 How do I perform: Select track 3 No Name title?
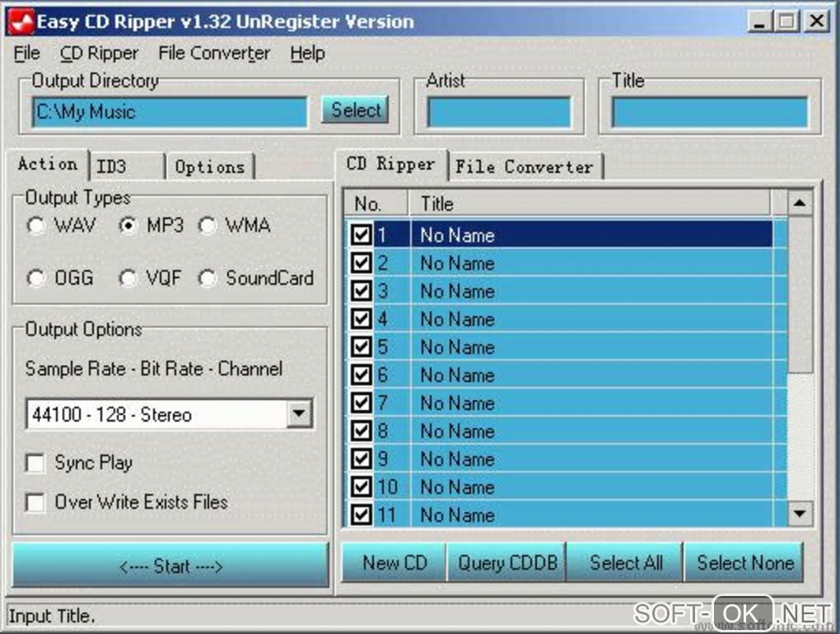point(457,291)
